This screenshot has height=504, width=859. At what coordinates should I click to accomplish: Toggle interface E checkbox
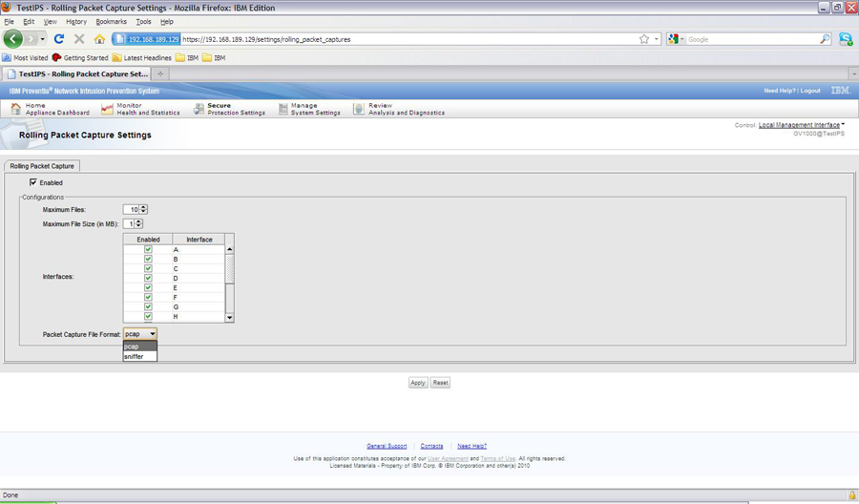(x=148, y=287)
